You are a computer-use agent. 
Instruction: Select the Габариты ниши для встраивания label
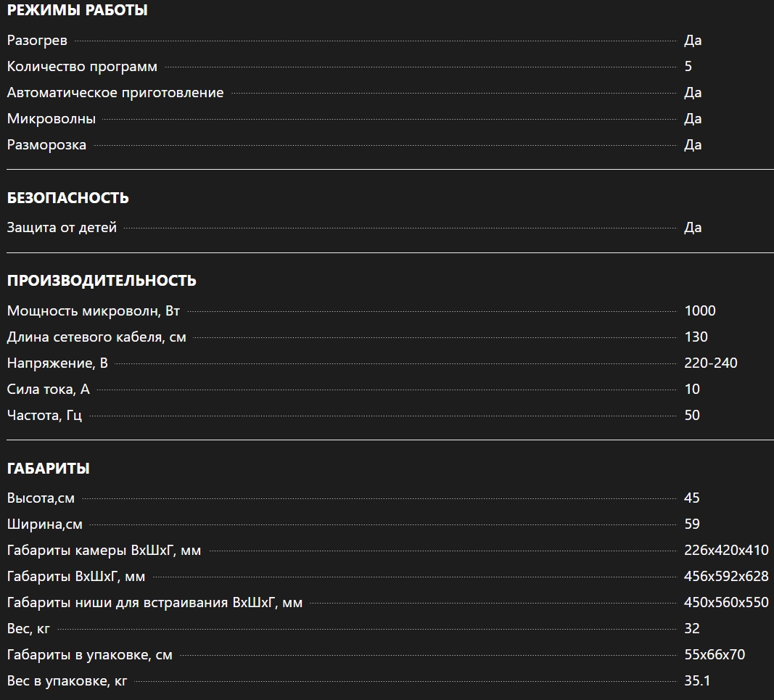pyautogui.click(x=155, y=603)
